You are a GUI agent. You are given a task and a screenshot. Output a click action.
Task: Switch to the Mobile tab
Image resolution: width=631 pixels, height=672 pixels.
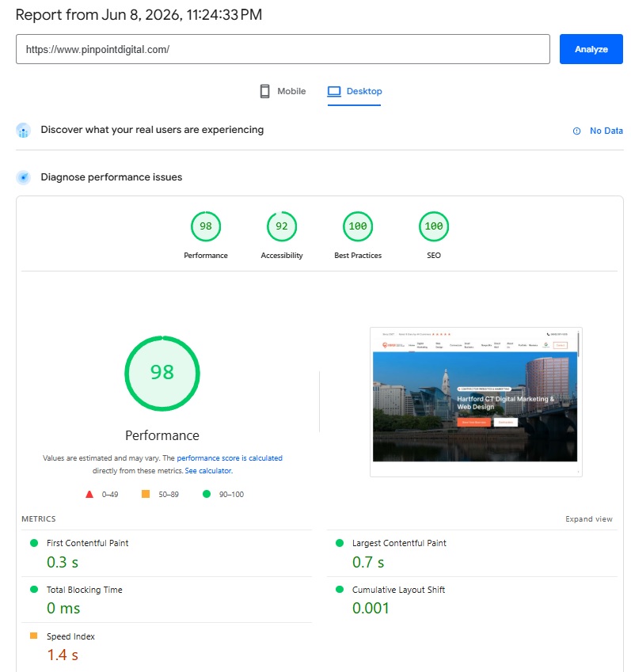click(283, 91)
